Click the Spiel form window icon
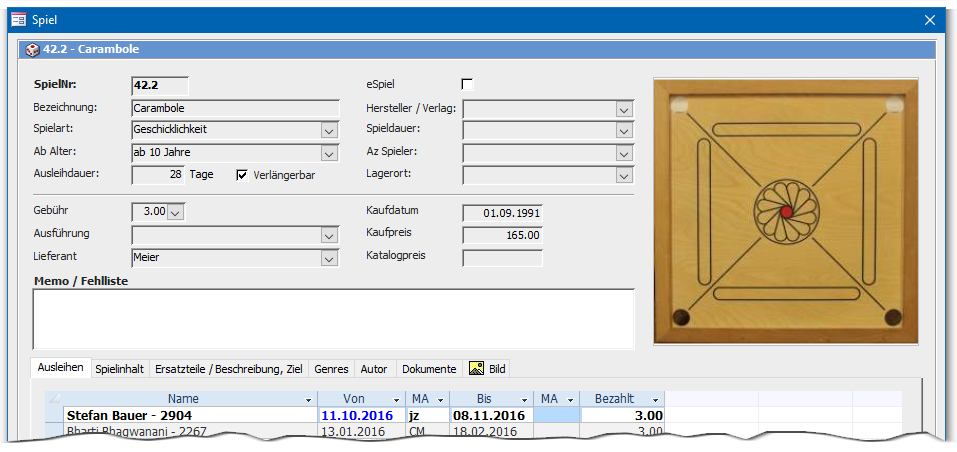 19,20
